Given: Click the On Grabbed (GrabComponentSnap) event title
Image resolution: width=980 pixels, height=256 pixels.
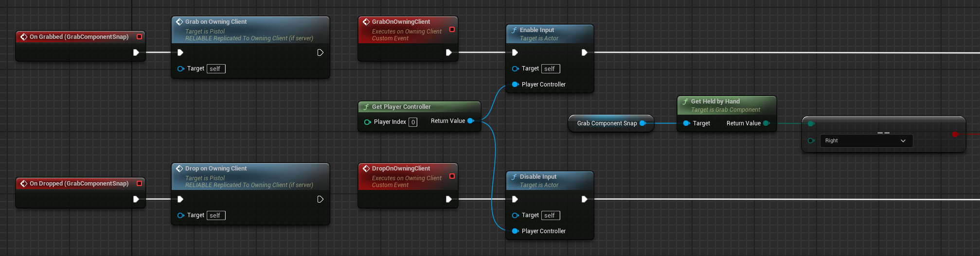Looking at the screenshot, I should [x=79, y=37].
